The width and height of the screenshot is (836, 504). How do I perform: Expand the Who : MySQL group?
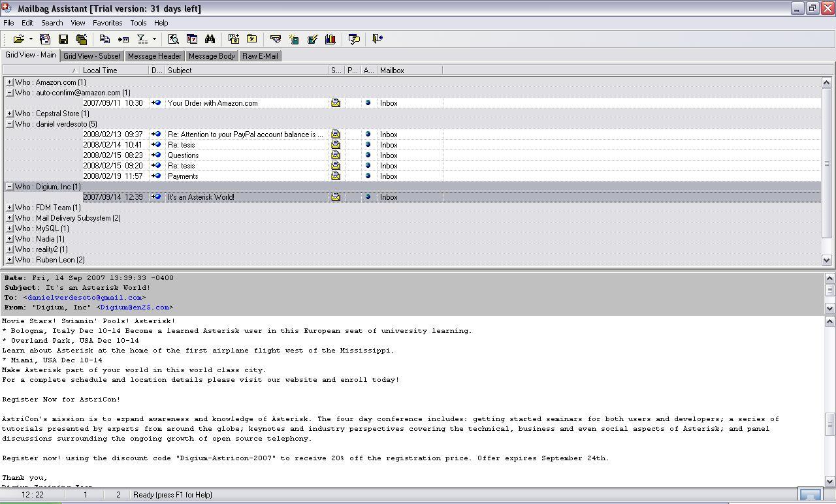[9, 228]
